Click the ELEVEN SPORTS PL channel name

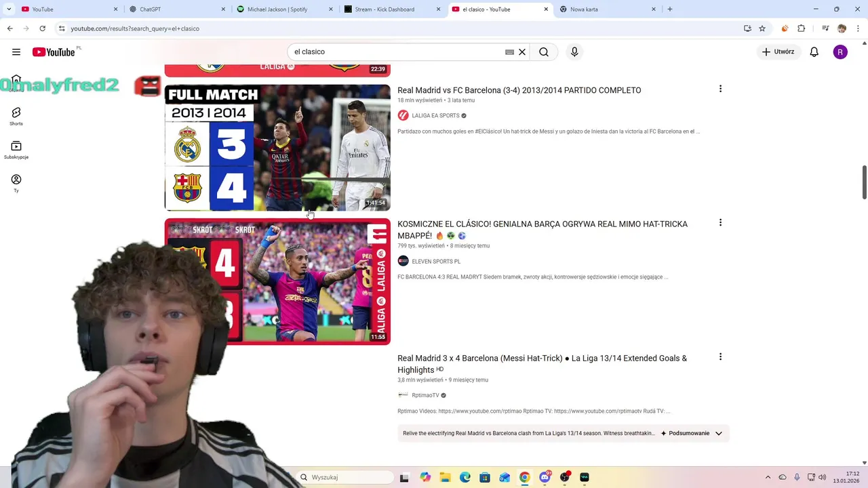[436, 262]
